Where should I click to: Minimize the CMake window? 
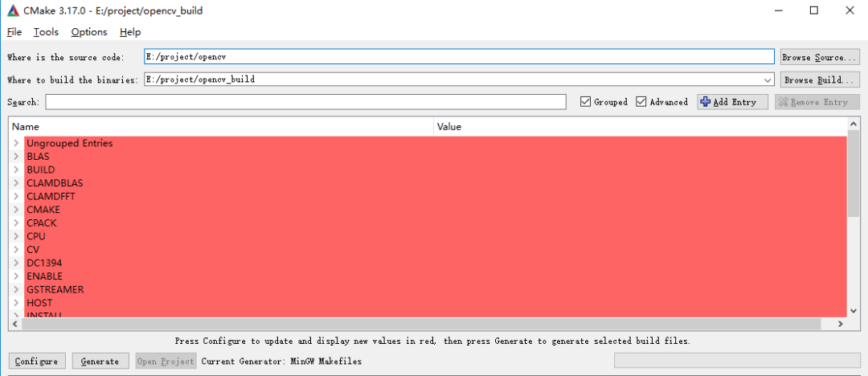tap(778, 10)
